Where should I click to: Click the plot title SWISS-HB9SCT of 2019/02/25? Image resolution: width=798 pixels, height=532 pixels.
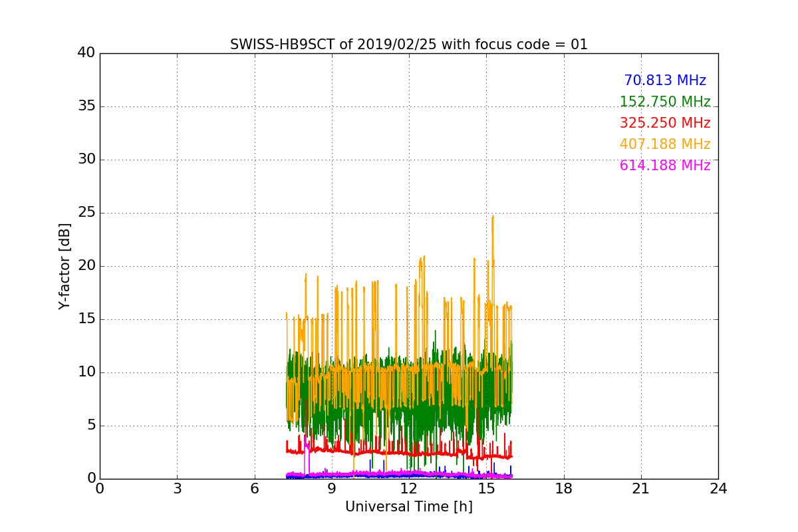(x=408, y=45)
